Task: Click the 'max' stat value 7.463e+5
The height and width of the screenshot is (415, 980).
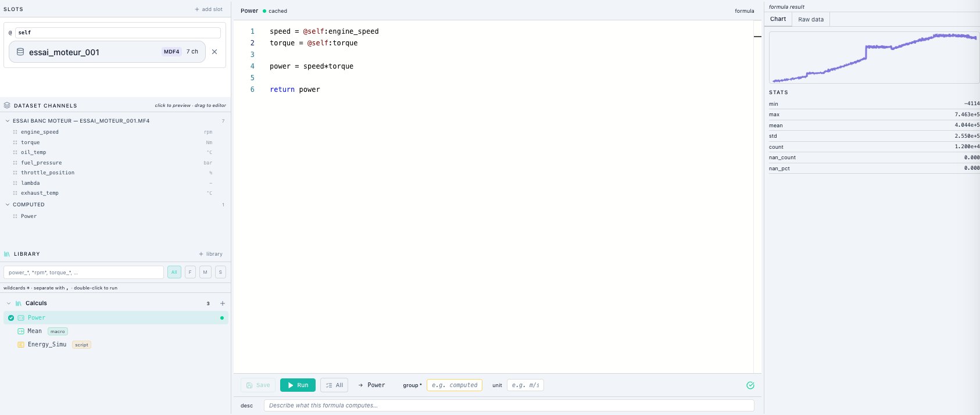Action: pyautogui.click(x=967, y=115)
